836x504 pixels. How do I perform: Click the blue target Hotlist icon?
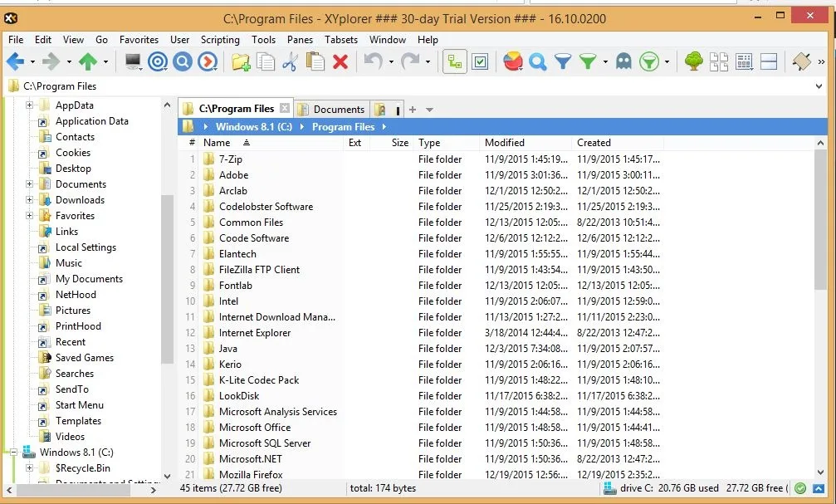[x=157, y=62]
